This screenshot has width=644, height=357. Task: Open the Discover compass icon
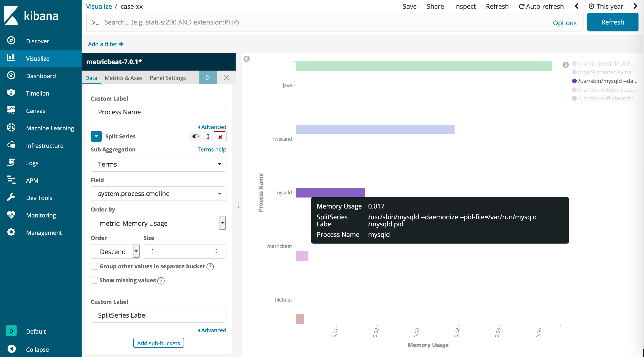[11, 41]
